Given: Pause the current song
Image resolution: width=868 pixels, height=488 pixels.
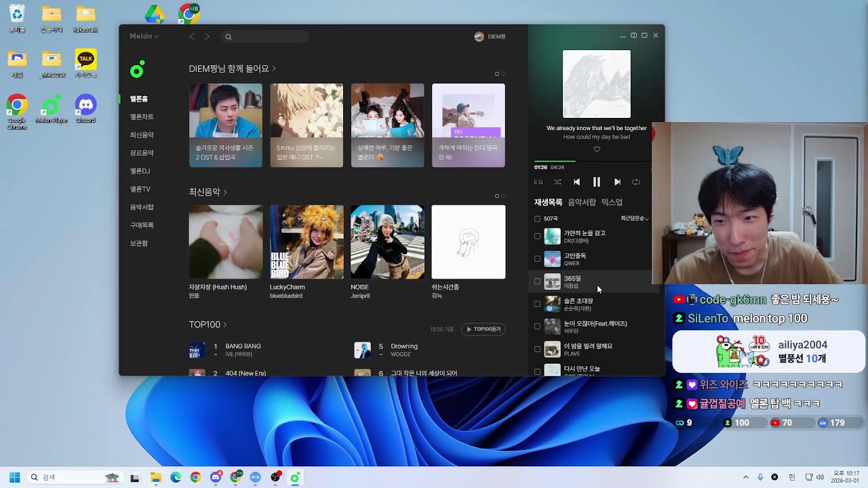Looking at the screenshot, I should (597, 182).
